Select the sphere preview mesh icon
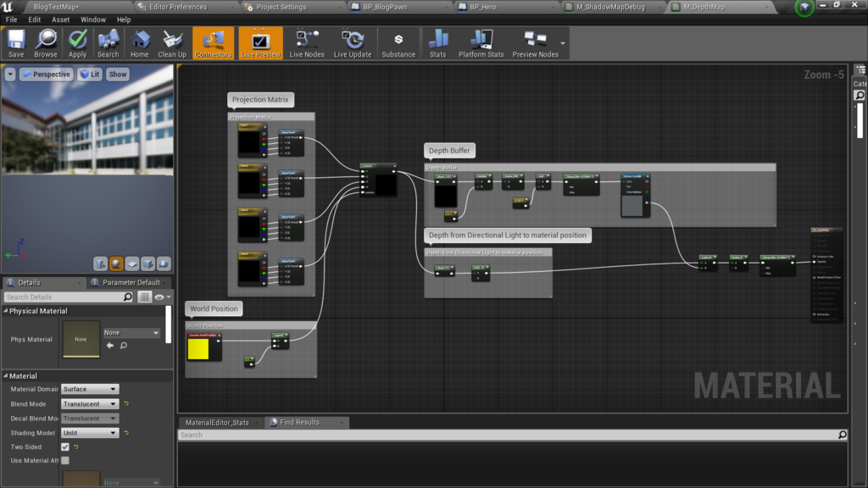 [116, 264]
